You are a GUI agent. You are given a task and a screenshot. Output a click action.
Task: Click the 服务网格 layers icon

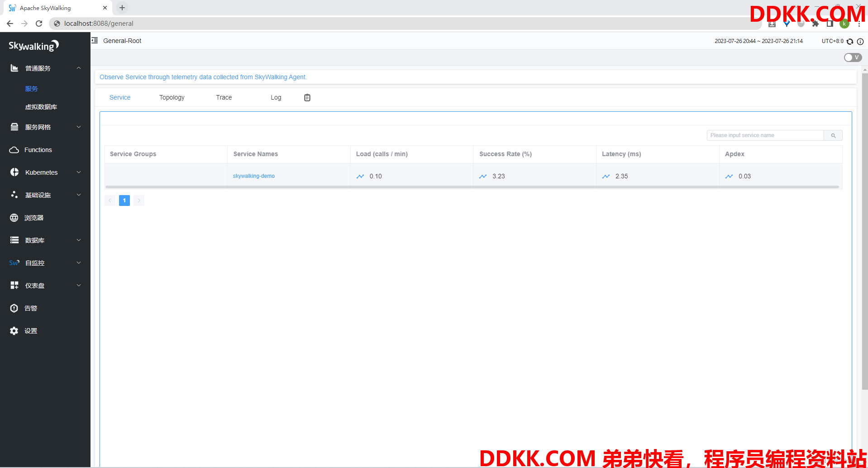pos(14,127)
